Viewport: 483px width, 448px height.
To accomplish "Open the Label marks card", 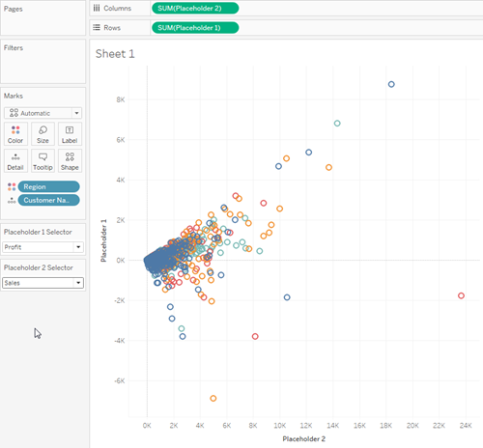I will click(x=70, y=134).
